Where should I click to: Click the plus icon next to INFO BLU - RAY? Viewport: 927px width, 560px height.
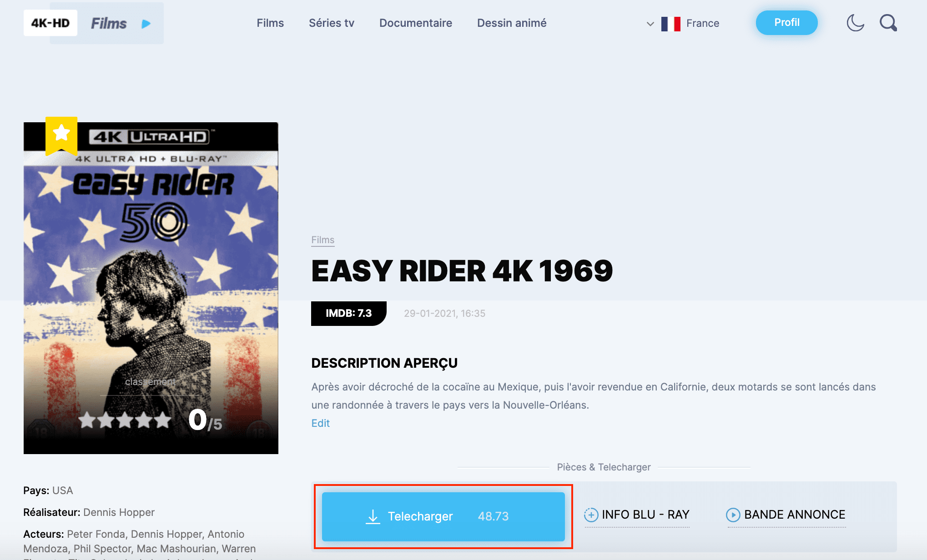coord(591,515)
